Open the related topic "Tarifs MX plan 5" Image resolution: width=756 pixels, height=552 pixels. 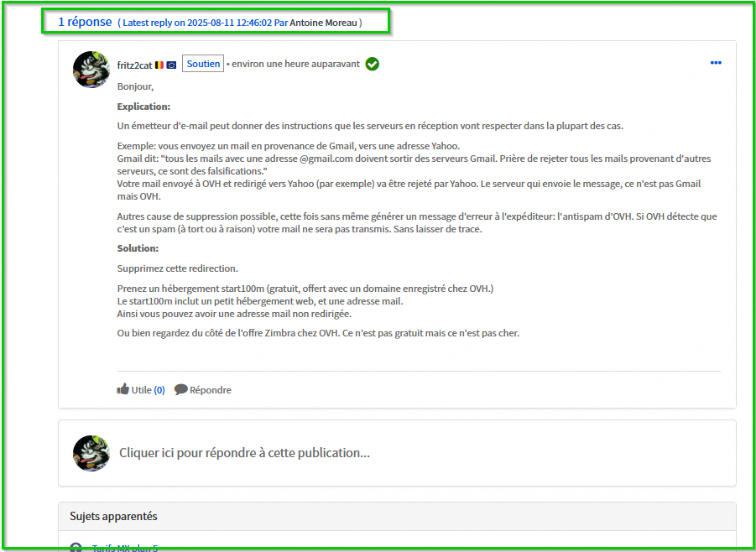tap(124, 548)
